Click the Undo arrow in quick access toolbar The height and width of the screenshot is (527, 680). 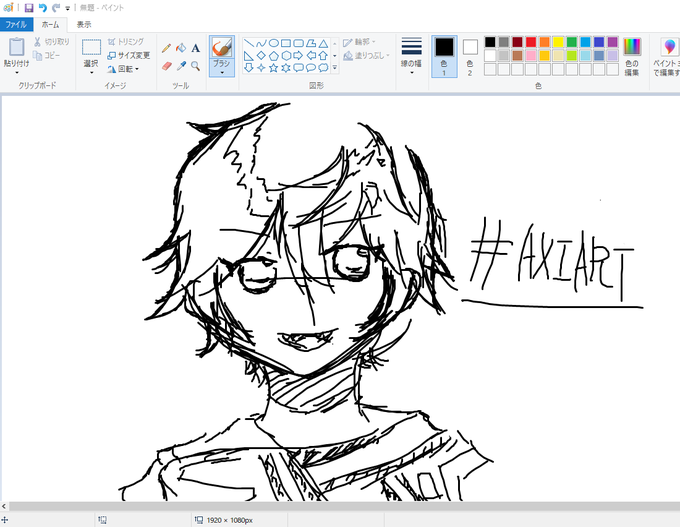click(42, 7)
